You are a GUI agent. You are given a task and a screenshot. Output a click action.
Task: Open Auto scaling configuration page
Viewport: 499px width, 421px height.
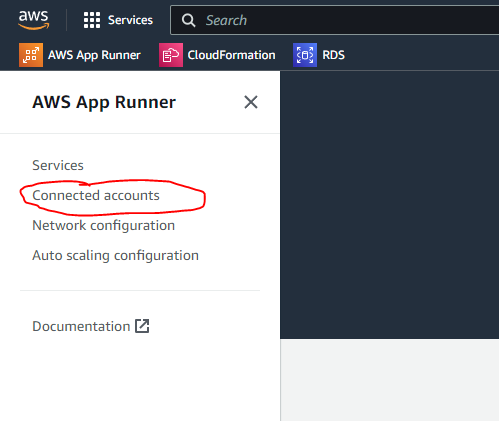coord(116,256)
